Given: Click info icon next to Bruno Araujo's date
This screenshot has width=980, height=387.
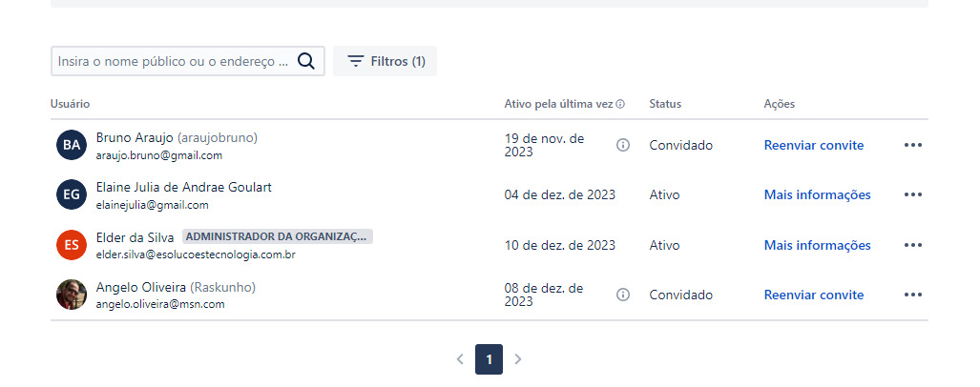Looking at the screenshot, I should 623,145.
